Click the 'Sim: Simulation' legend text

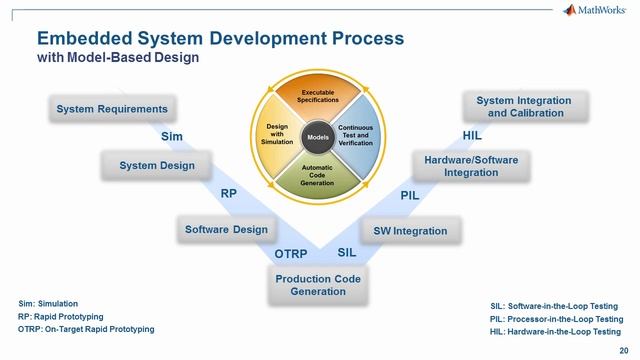(48, 304)
